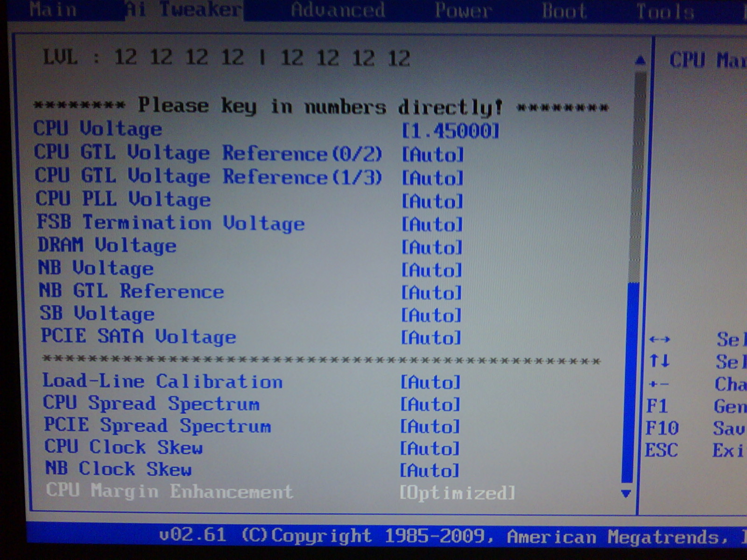Open CPU GTL Voltage Reference (0/2) Auto value
Screen dimensions: 747x560
pos(432,154)
